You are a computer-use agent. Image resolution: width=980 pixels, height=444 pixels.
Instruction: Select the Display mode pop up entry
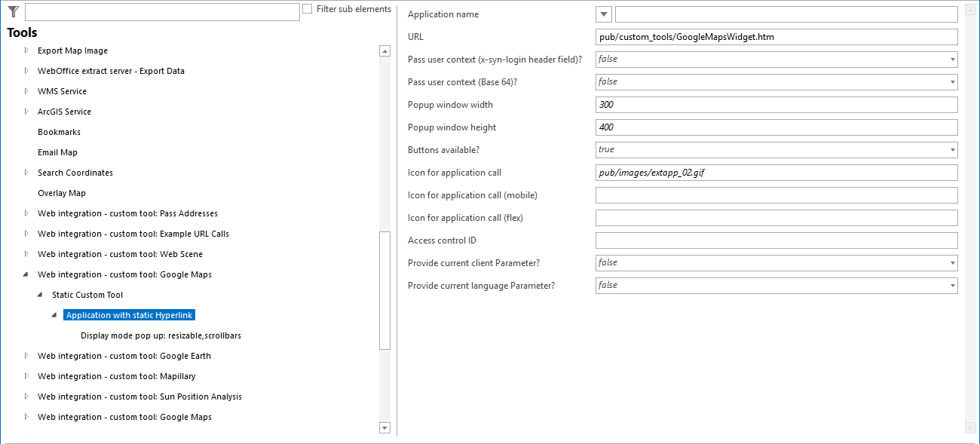point(161,335)
